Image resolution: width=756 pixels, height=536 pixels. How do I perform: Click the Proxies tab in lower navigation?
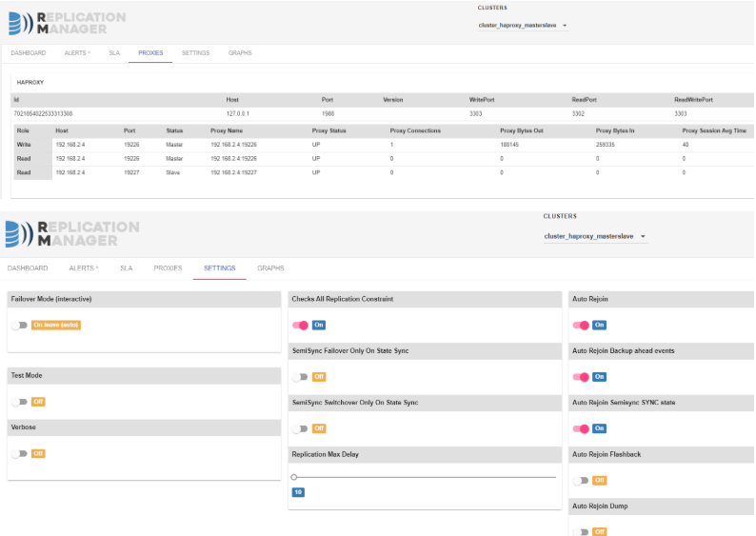point(168,268)
